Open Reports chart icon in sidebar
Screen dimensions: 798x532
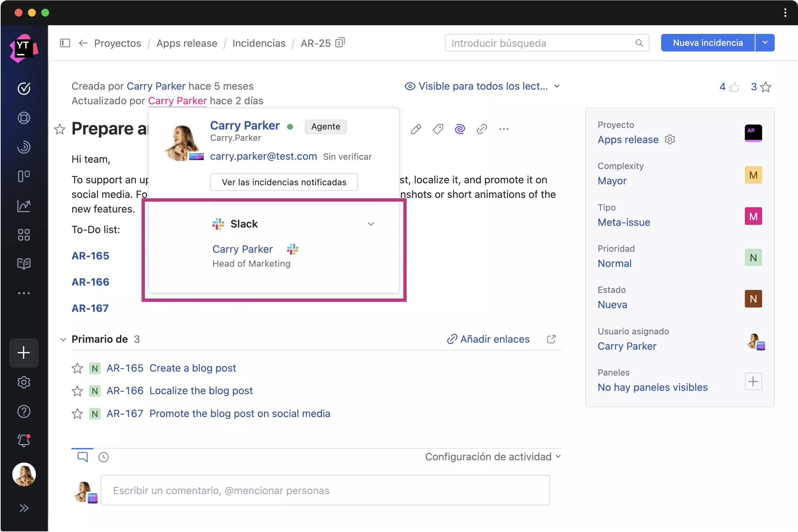coord(24,206)
